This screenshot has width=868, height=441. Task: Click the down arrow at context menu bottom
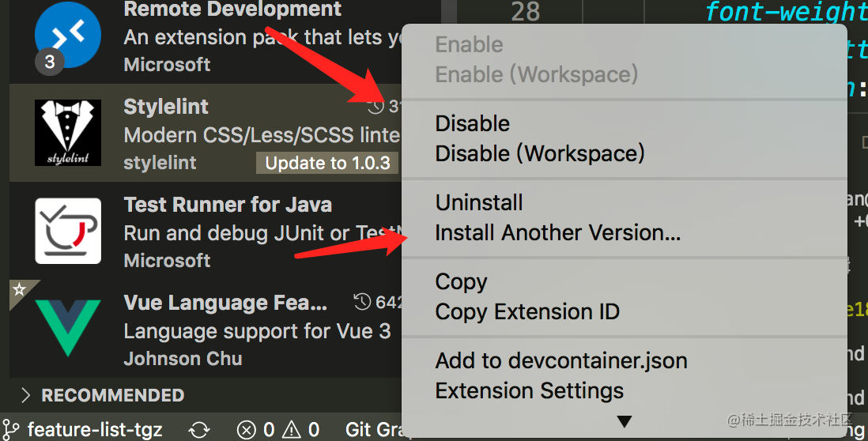click(x=624, y=421)
